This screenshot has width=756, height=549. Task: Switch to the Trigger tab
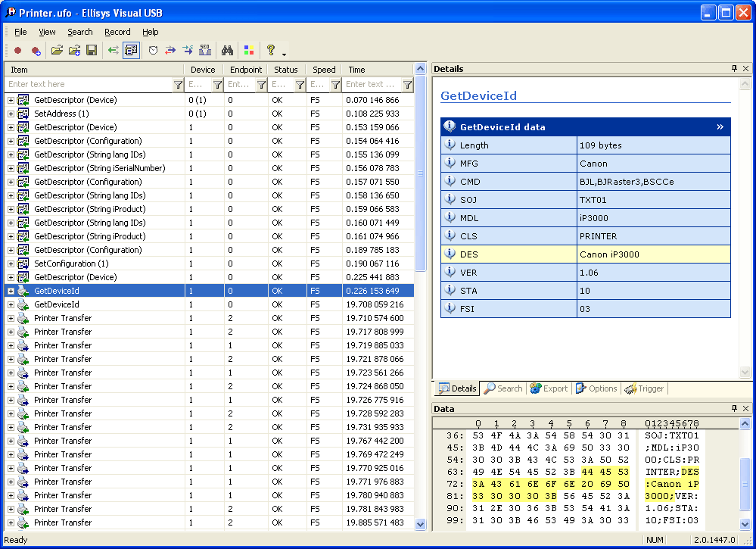point(644,388)
